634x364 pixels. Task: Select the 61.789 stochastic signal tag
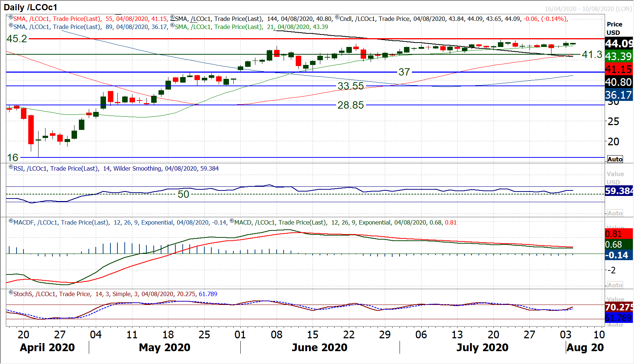tap(619, 318)
